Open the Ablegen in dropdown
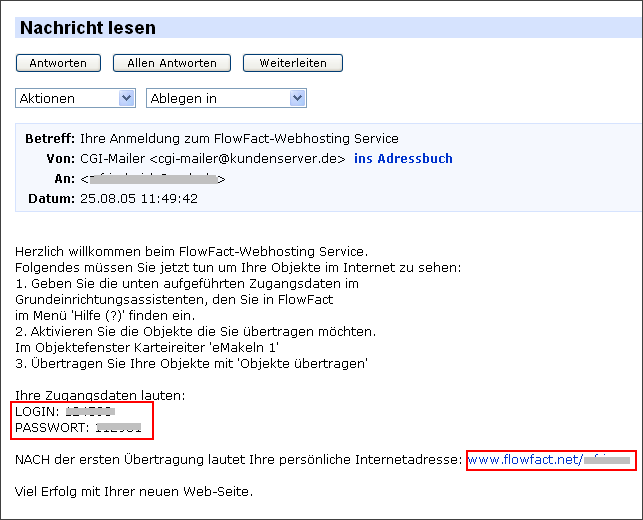This screenshot has width=643, height=520. (x=226, y=98)
